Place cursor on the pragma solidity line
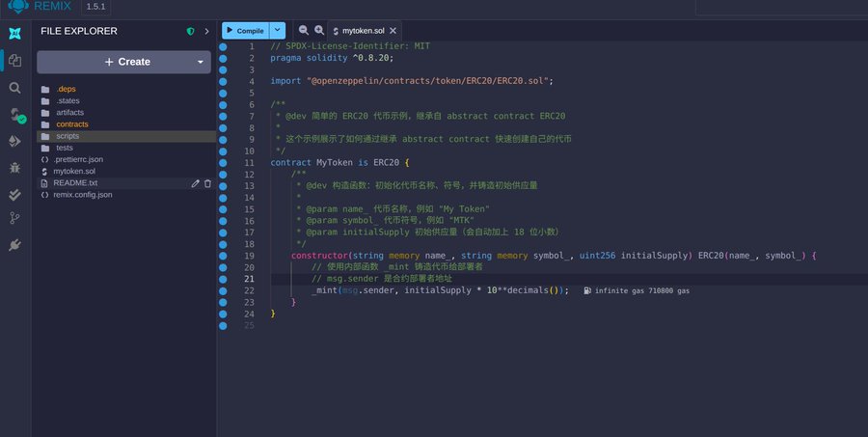This screenshot has width=868, height=437. click(332, 58)
